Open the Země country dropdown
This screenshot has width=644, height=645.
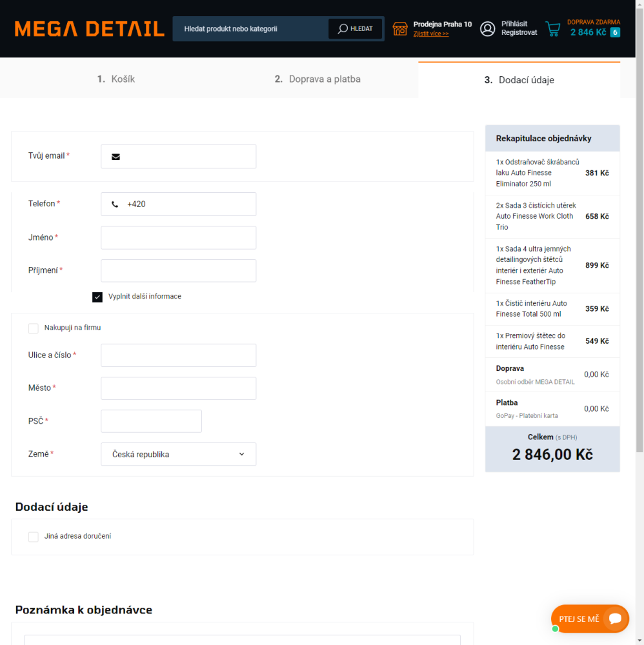178,454
